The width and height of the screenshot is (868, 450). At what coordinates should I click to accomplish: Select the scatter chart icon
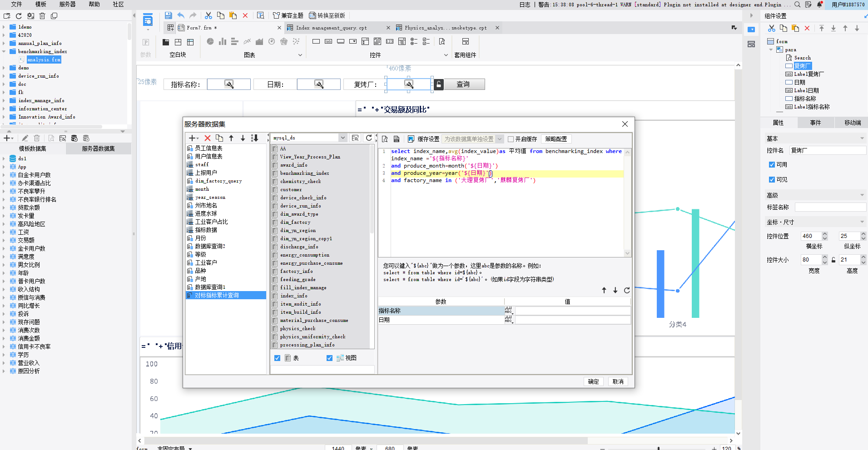coord(296,41)
